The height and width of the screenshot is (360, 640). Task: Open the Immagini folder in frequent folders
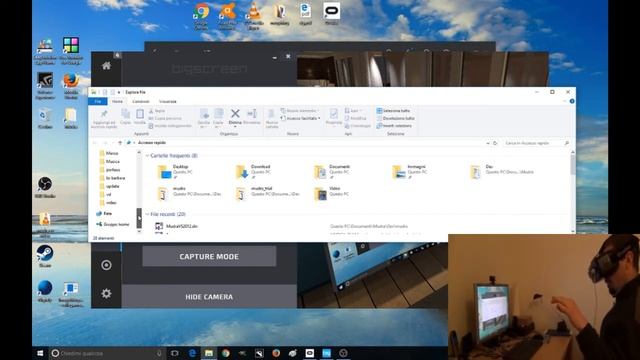click(410, 172)
